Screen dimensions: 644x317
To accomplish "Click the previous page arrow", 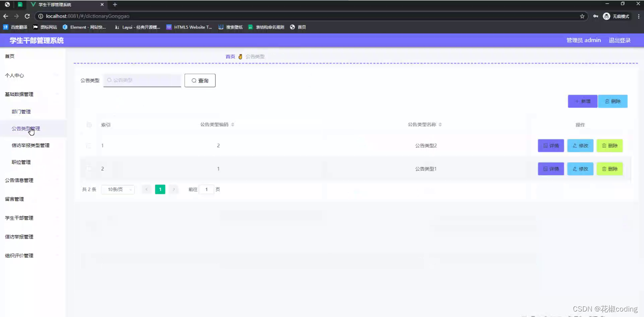I will (x=146, y=190).
